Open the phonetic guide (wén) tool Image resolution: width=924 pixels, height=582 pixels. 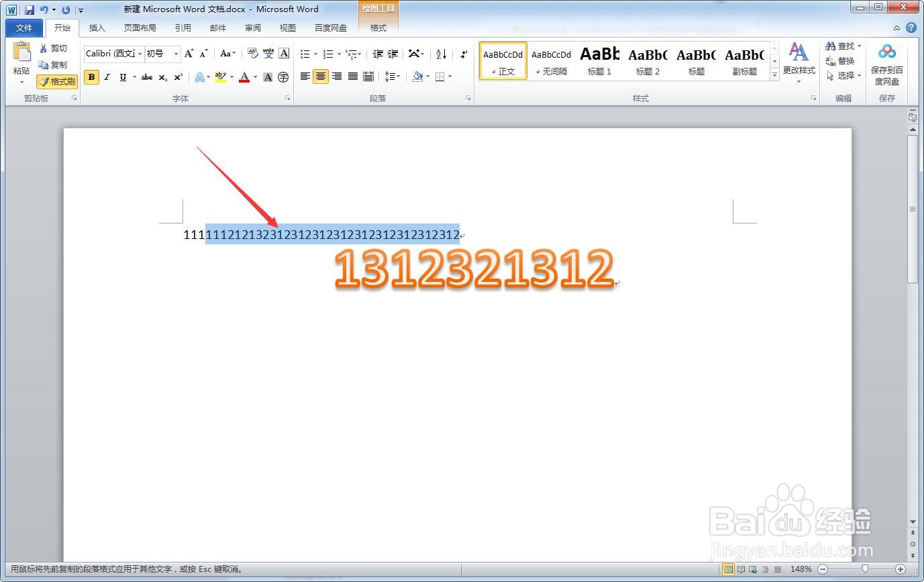268,54
